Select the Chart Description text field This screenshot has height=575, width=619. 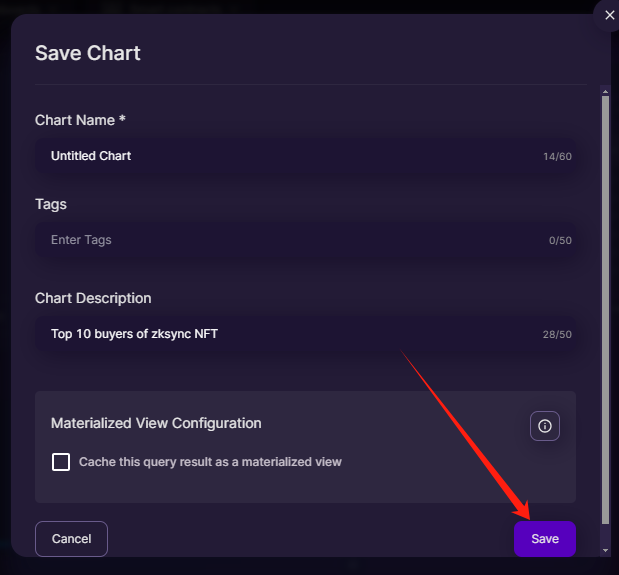(305, 334)
